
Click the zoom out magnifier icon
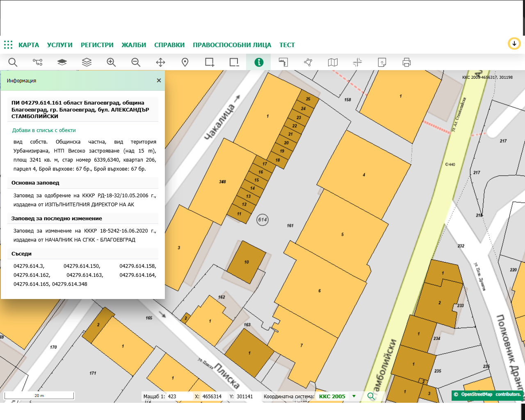click(136, 62)
